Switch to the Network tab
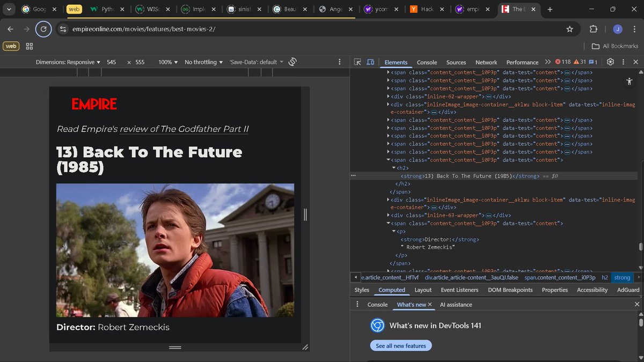 (x=486, y=62)
